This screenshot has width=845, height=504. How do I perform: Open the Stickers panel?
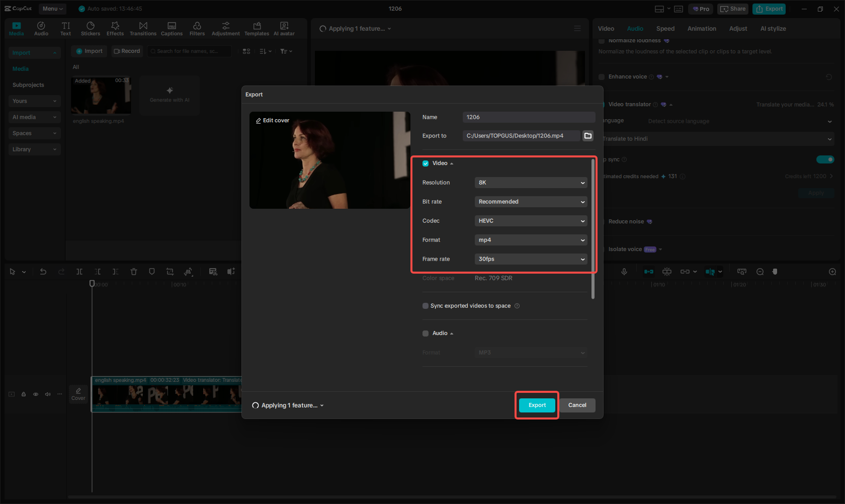[x=91, y=28]
